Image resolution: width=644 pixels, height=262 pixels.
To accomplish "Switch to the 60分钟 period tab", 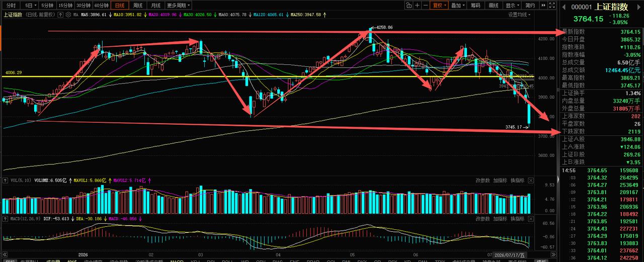I will pyautogui.click(x=102, y=5).
